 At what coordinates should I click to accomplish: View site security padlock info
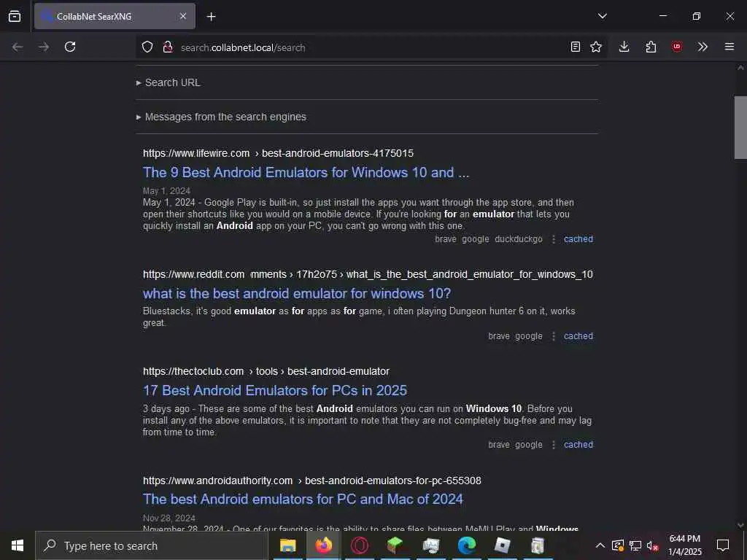point(168,47)
